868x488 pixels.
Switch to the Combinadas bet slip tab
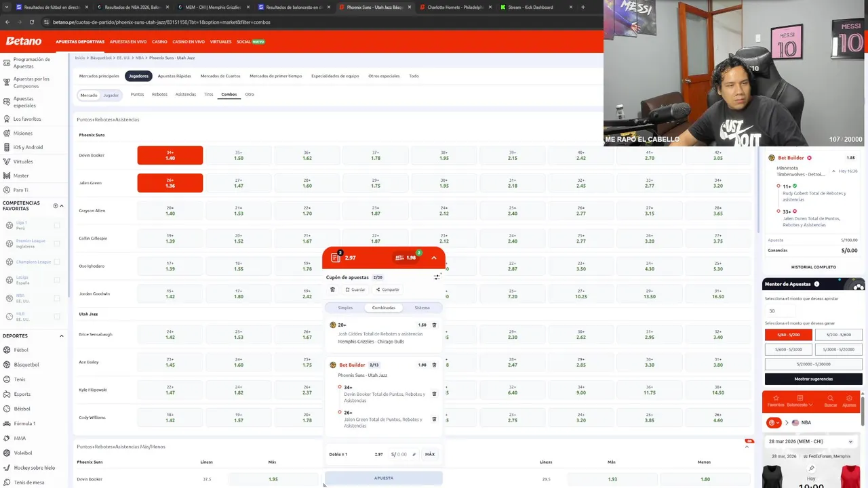[x=384, y=308]
